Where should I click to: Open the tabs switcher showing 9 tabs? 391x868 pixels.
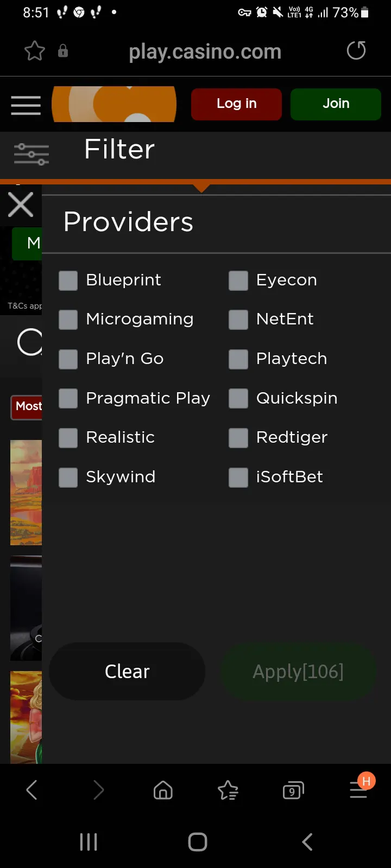[293, 790]
